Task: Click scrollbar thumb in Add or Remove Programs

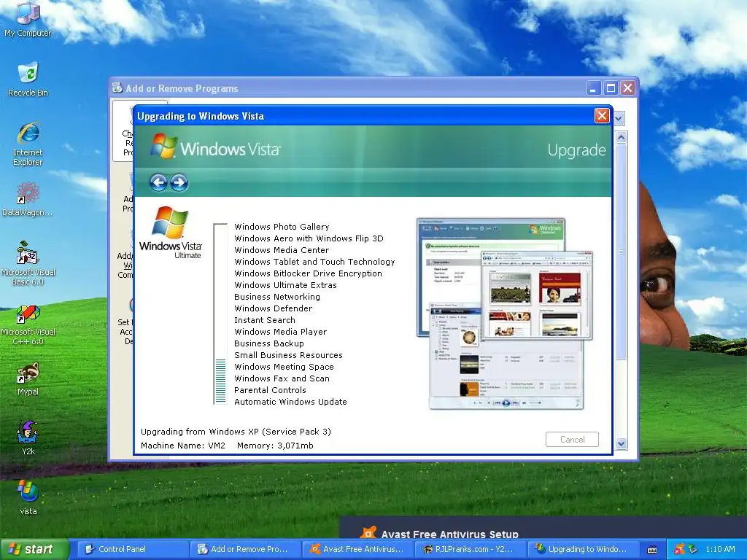Action: pos(621,252)
